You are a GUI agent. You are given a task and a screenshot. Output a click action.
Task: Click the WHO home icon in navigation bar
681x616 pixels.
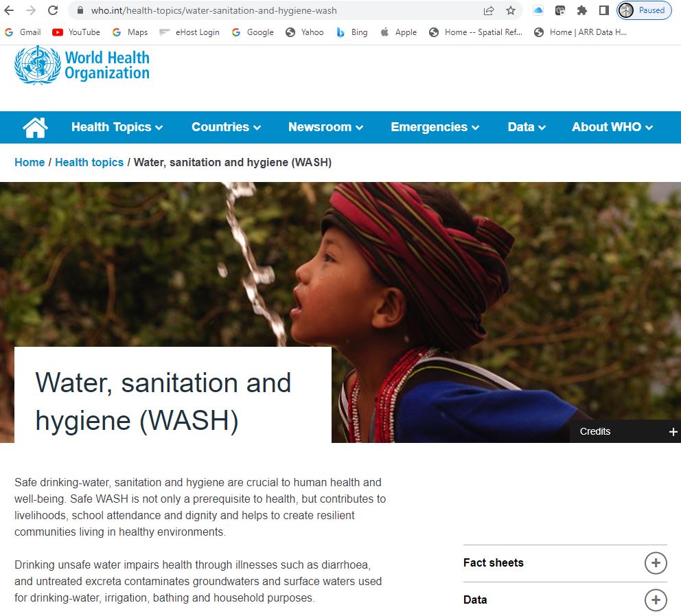pyautogui.click(x=35, y=127)
